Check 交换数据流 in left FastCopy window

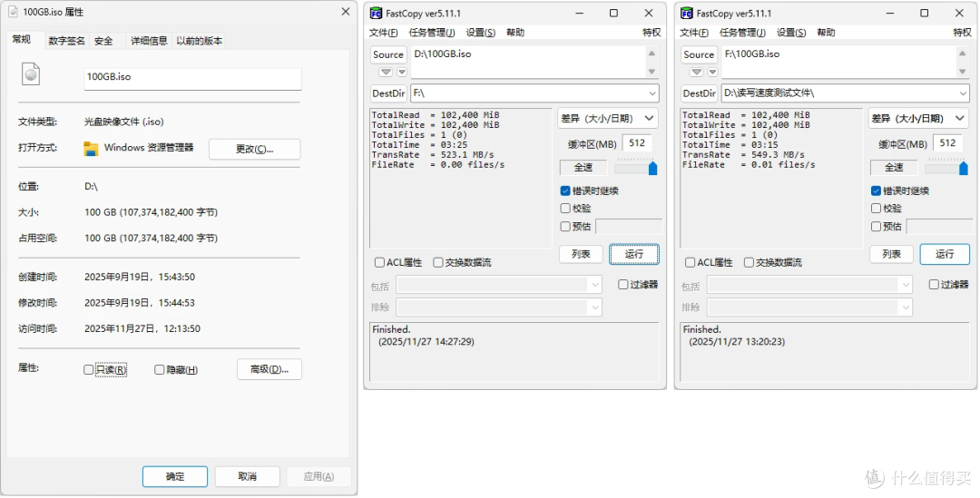click(438, 262)
